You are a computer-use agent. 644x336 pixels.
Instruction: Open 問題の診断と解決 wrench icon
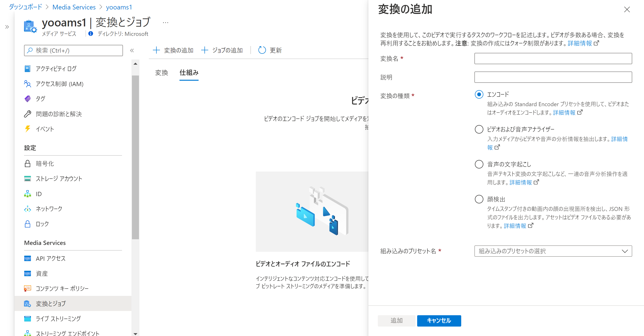(x=28, y=114)
